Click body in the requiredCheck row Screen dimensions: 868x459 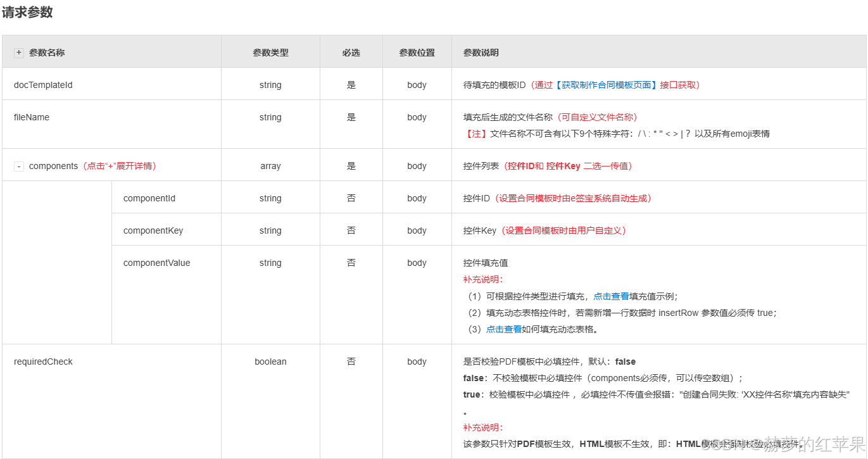click(x=417, y=362)
